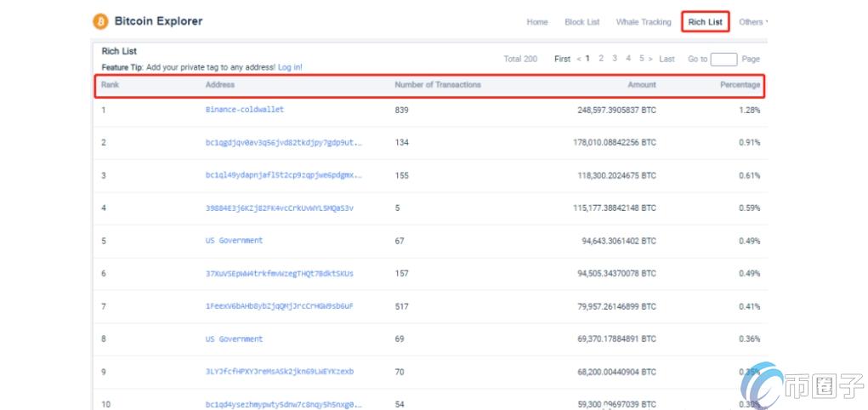This screenshot has width=868, height=410.
Task: Click transaction count 839
Action: click(x=401, y=111)
